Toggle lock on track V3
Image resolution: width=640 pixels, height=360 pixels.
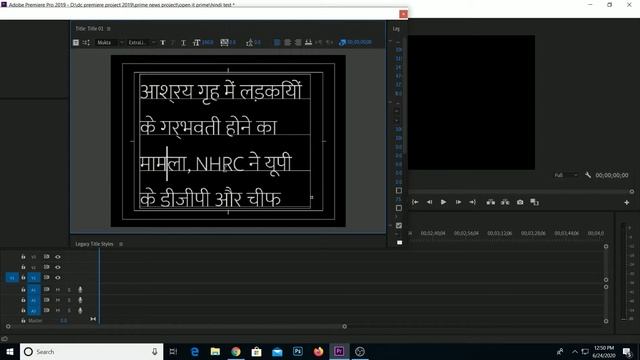(x=23, y=257)
